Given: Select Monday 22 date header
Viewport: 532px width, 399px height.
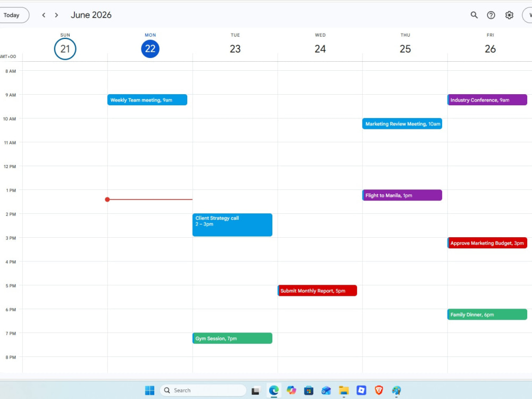Looking at the screenshot, I should click(x=151, y=49).
